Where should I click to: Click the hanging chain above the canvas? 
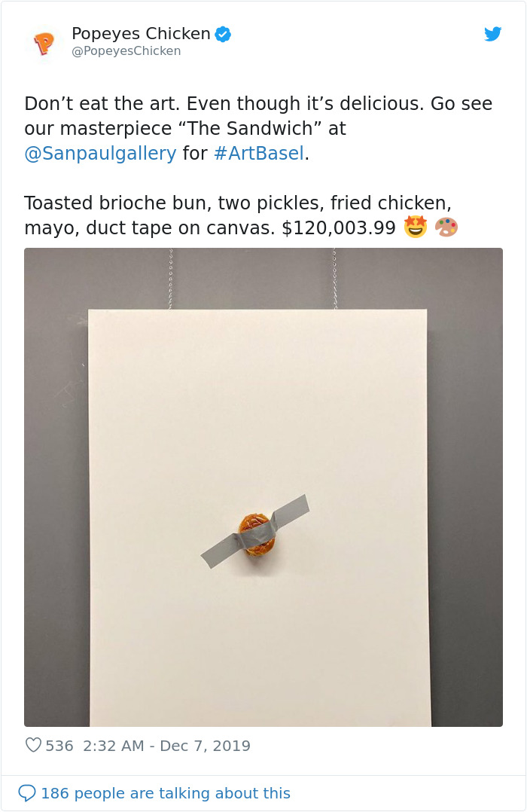click(170, 279)
